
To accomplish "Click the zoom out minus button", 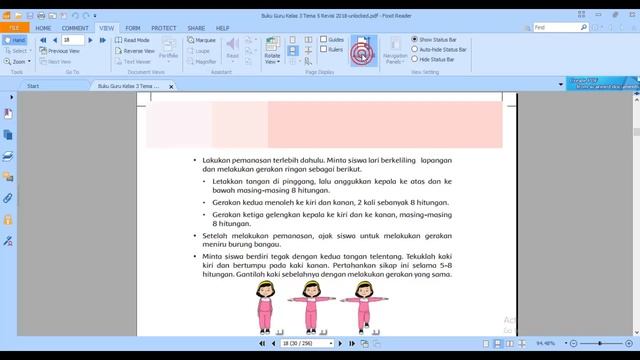I will [x=573, y=344].
